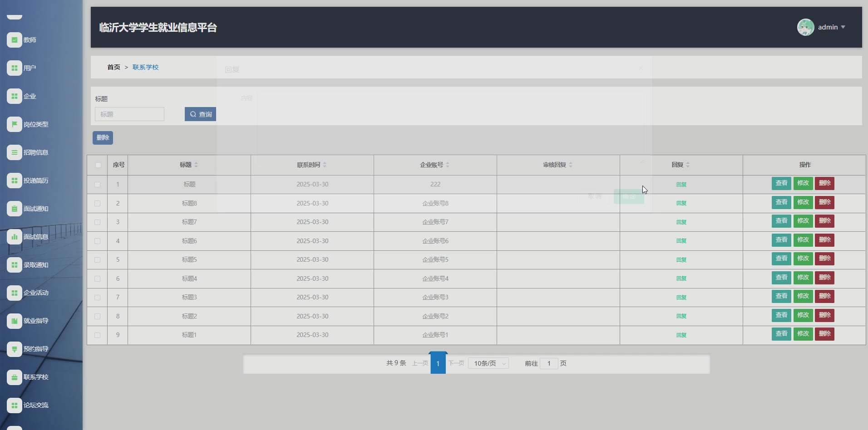Click the 回复 link in 标题8 row

click(681, 203)
